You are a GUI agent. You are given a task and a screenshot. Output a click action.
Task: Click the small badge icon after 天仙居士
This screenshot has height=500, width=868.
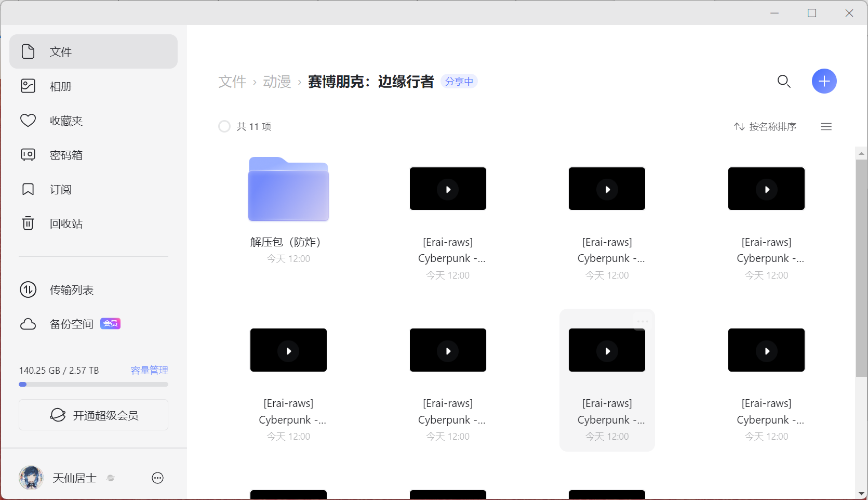[x=110, y=478]
